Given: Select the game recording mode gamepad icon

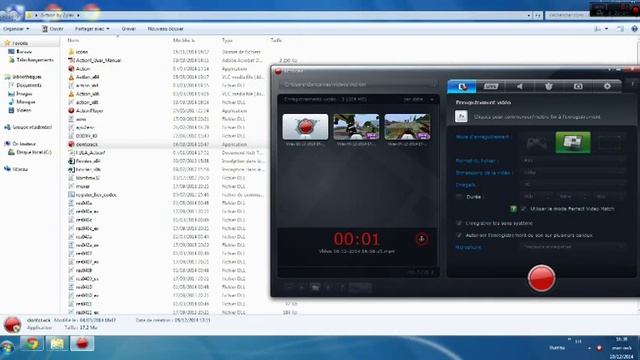Looking at the screenshot, I should click(x=537, y=143).
